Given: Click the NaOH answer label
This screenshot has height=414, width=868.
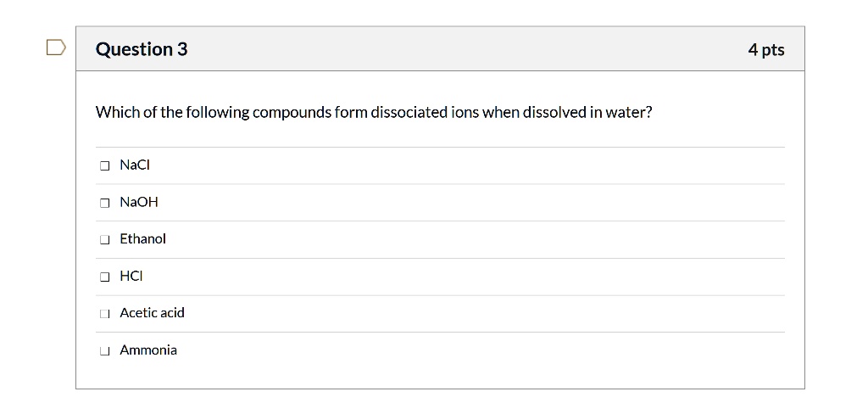Looking at the screenshot, I should [139, 202].
